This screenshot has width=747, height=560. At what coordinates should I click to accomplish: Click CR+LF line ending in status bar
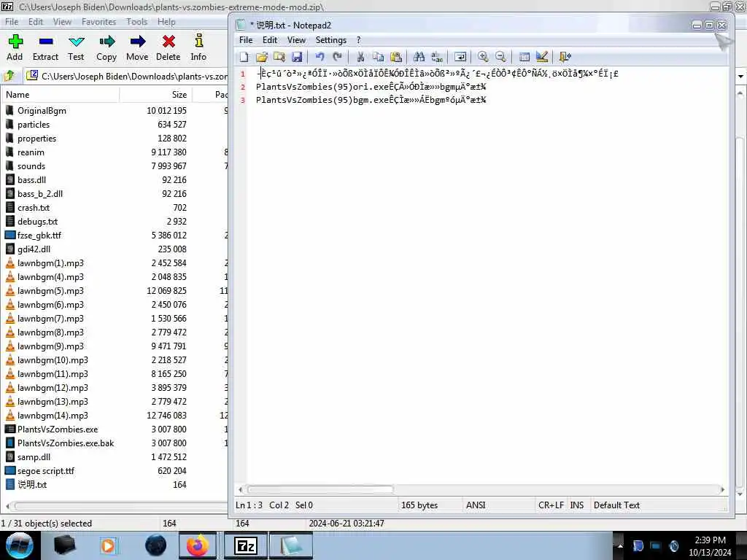tap(551, 505)
